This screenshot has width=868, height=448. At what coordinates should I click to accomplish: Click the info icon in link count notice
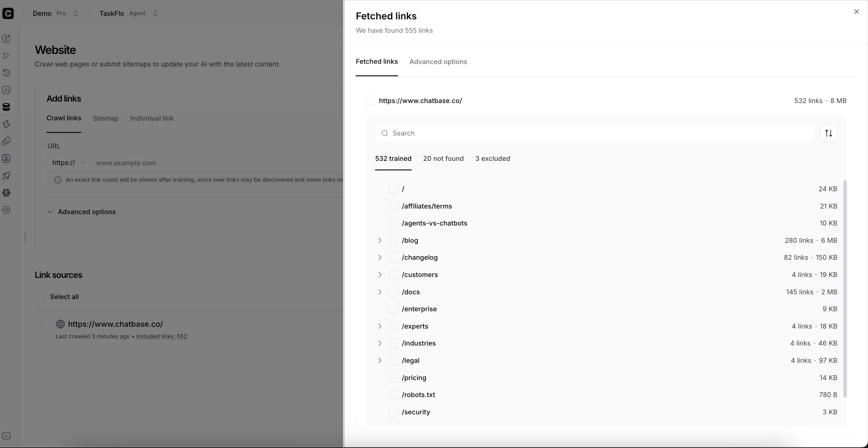58,180
